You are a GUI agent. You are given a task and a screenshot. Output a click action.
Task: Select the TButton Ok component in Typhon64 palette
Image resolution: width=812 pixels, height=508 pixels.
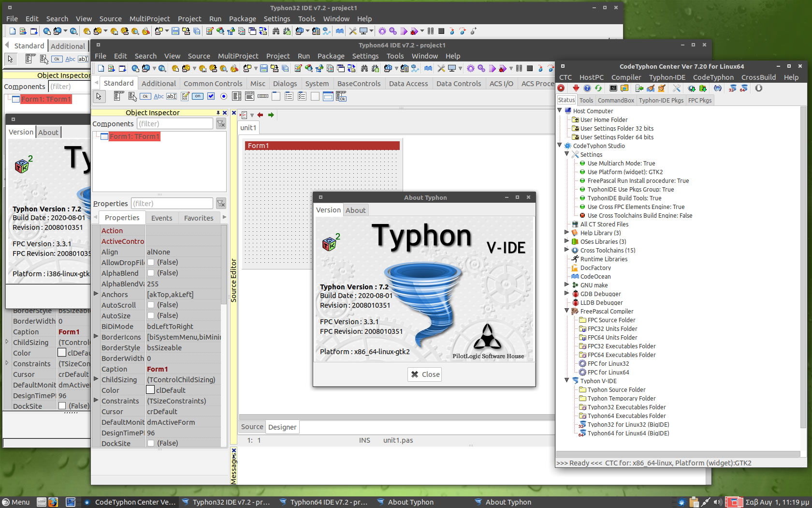(145, 96)
